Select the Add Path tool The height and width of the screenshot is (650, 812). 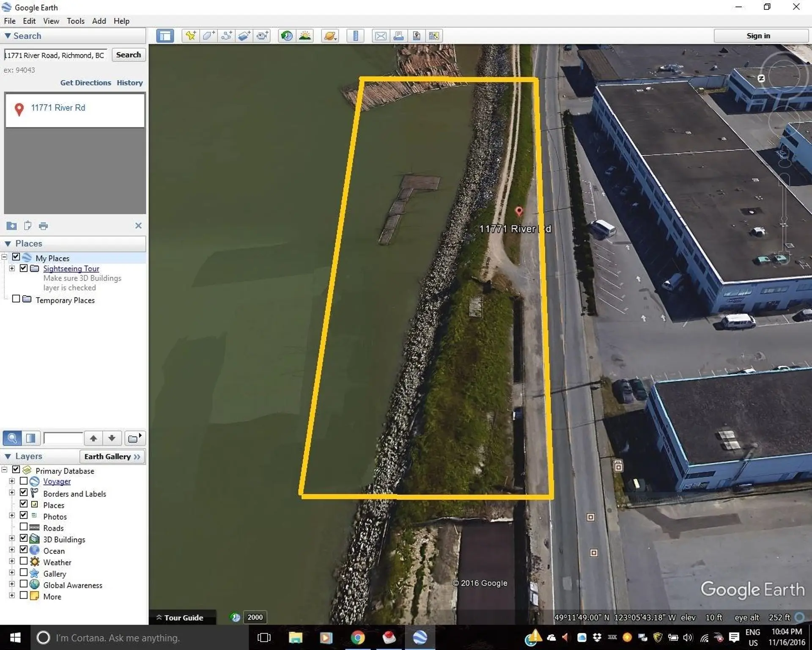click(227, 36)
